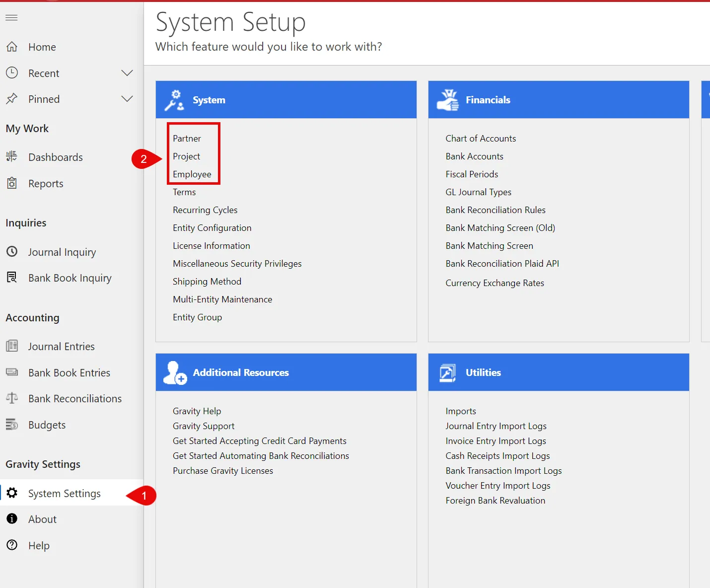Click the Home house icon

click(12, 47)
